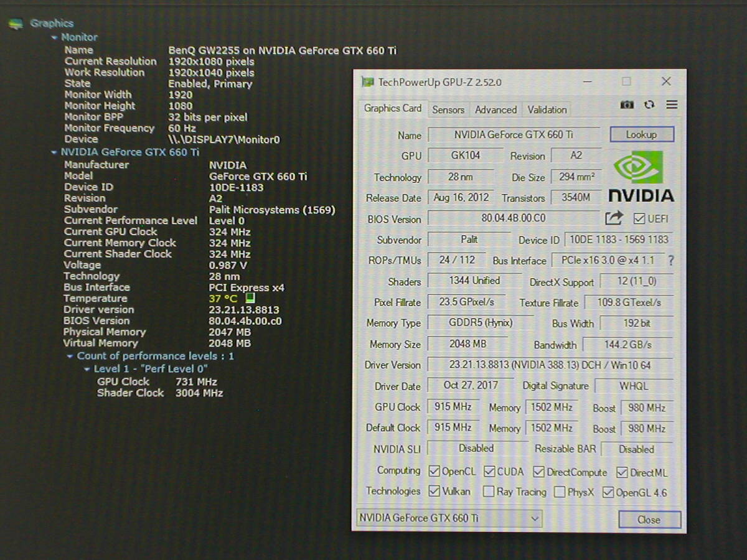The height and width of the screenshot is (560, 747).
Task: Click the BIOS Version field in GPU-Z
Action: [514, 218]
